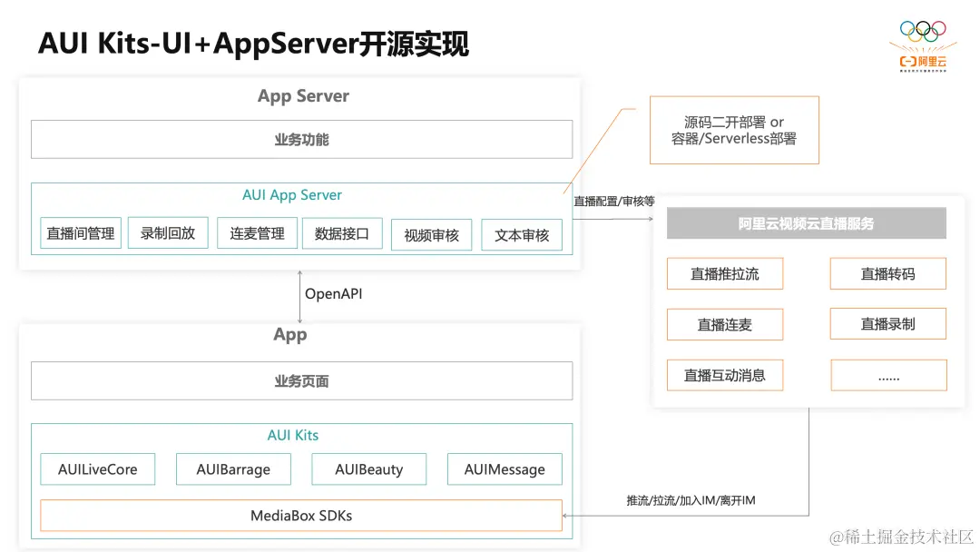The height and width of the screenshot is (552, 980).
Task: Click the AUI App Server heading
Action: (x=292, y=195)
